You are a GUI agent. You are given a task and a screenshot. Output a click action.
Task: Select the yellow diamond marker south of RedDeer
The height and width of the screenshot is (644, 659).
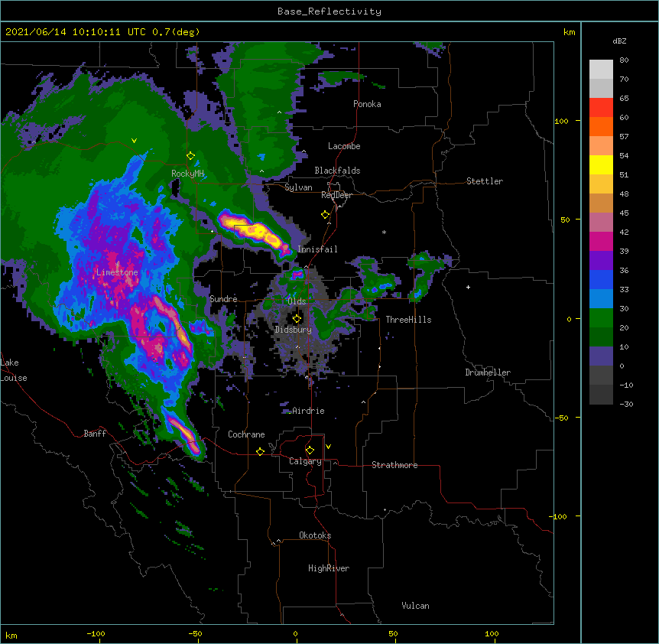(x=325, y=215)
